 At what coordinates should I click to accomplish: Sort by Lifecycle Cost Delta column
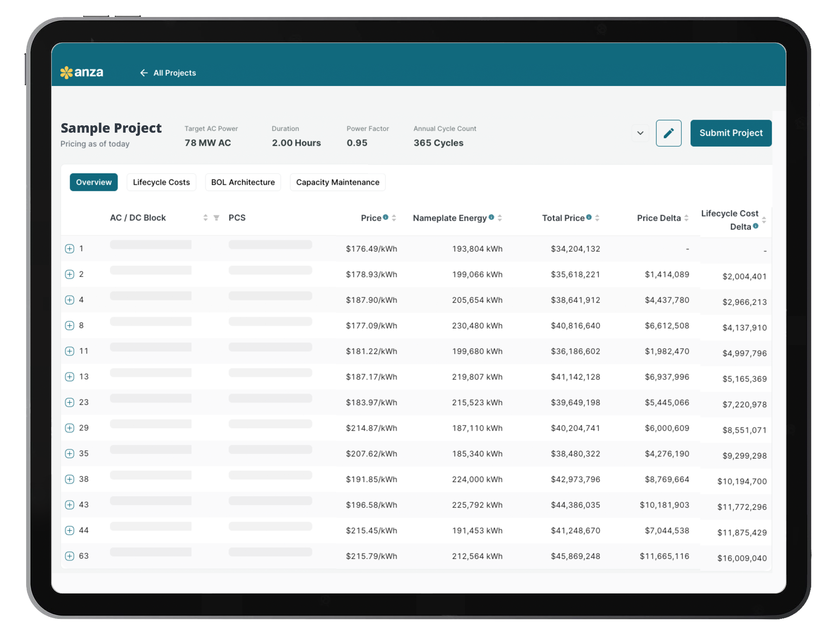[x=764, y=220]
